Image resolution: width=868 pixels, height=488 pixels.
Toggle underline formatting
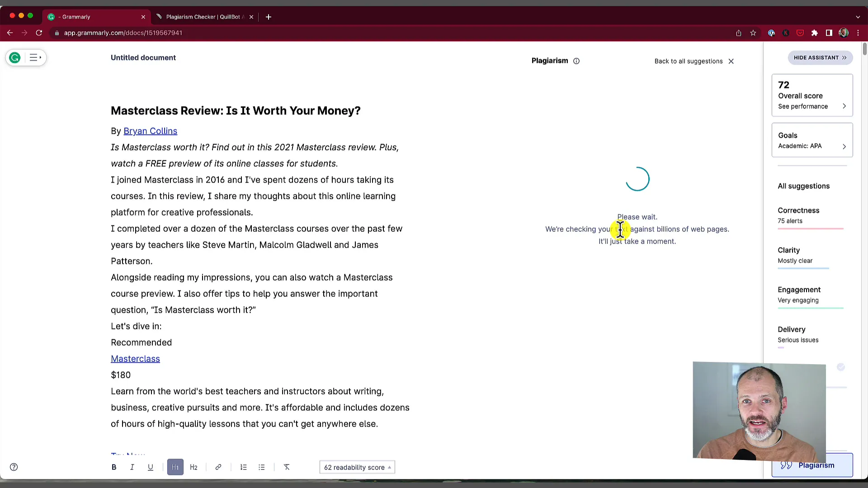[x=151, y=467]
